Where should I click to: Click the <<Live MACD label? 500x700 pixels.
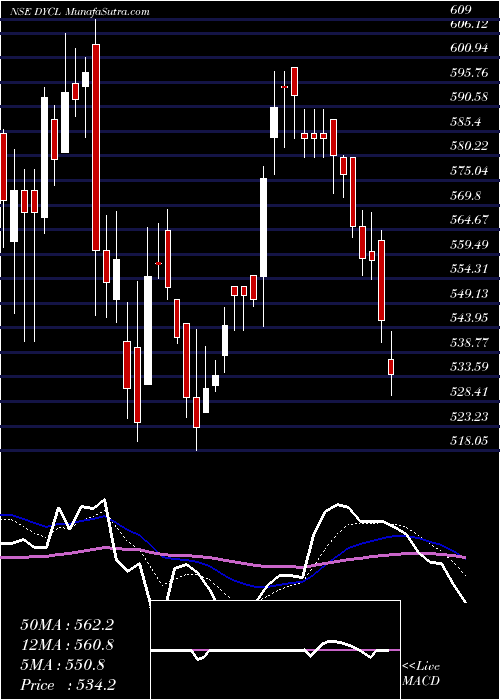coord(421,674)
